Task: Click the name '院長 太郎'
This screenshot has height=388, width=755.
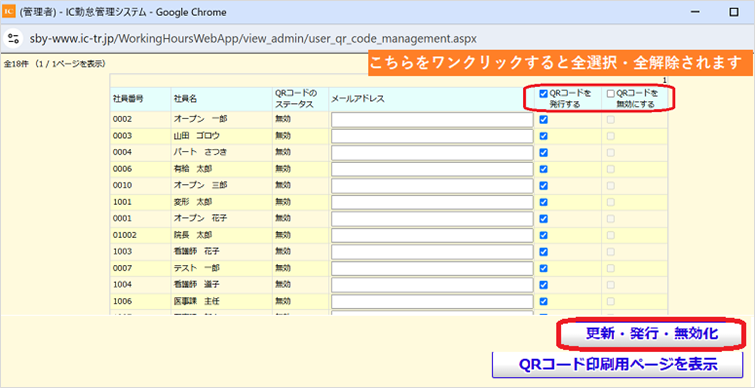Action: click(193, 235)
